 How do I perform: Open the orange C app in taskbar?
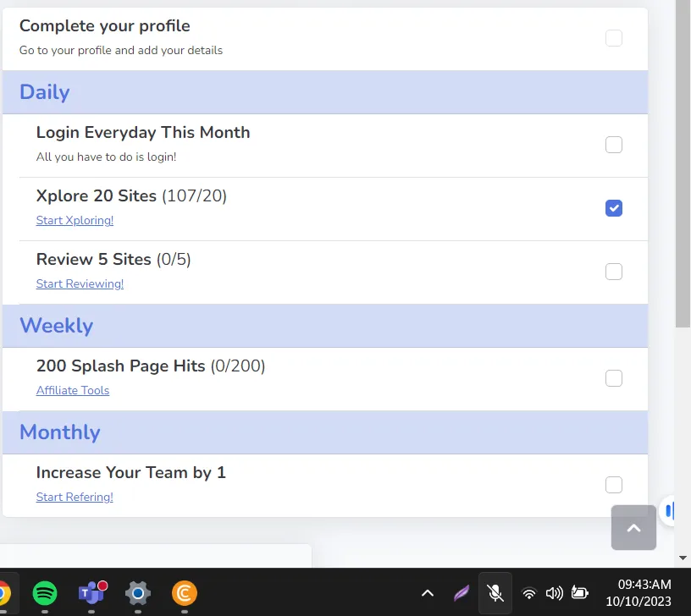pyautogui.click(x=185, y=593)
